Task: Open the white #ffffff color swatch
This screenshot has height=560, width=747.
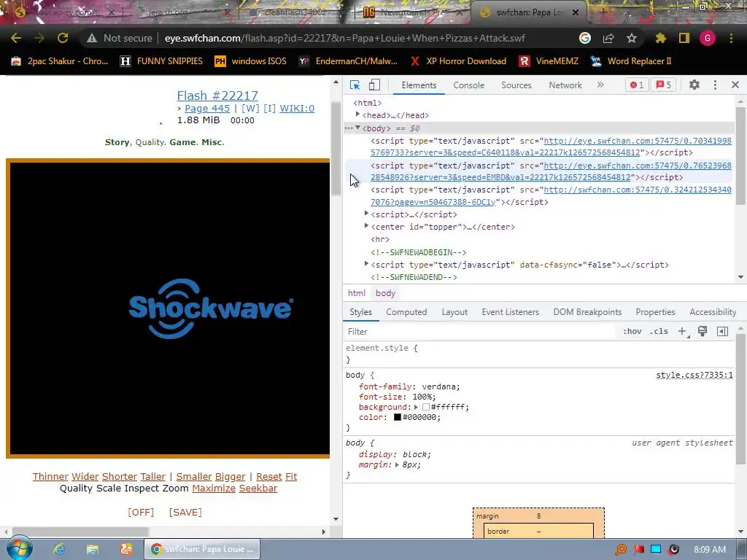Action: click(x=426, y=407)
